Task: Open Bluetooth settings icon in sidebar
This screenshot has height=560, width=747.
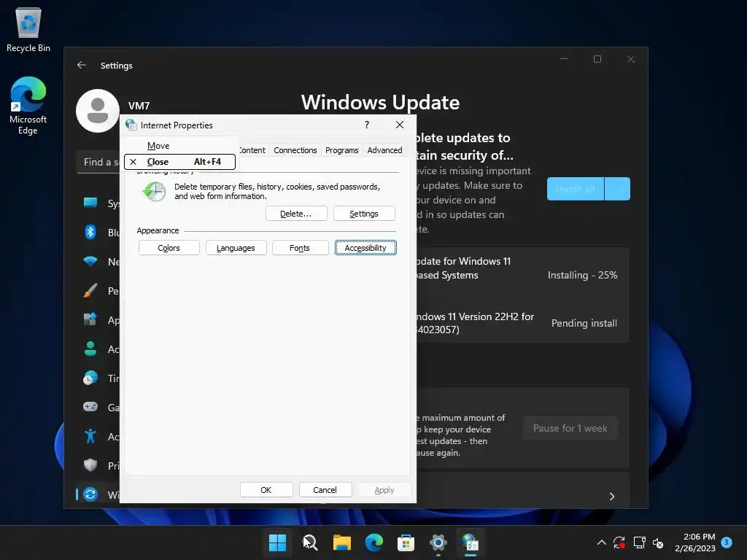Action: (90, 232)
